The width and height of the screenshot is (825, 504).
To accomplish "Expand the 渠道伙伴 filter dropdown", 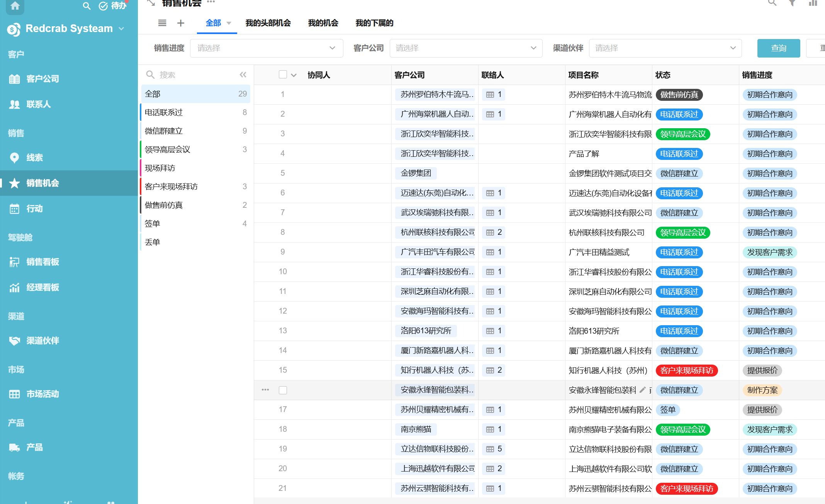I will [x=665, y=48].
